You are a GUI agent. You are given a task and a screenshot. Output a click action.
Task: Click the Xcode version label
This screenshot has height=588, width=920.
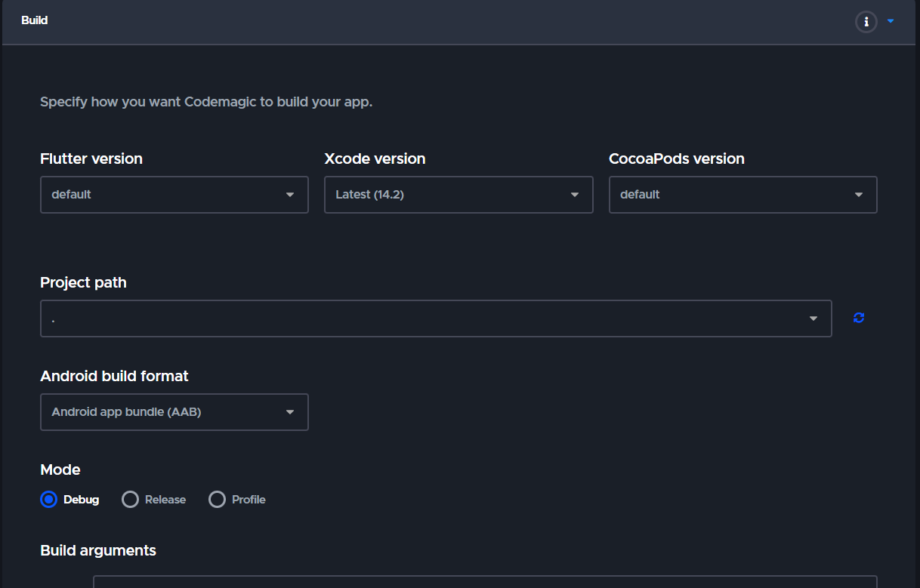pyautogui.click(x=375, y=159)
